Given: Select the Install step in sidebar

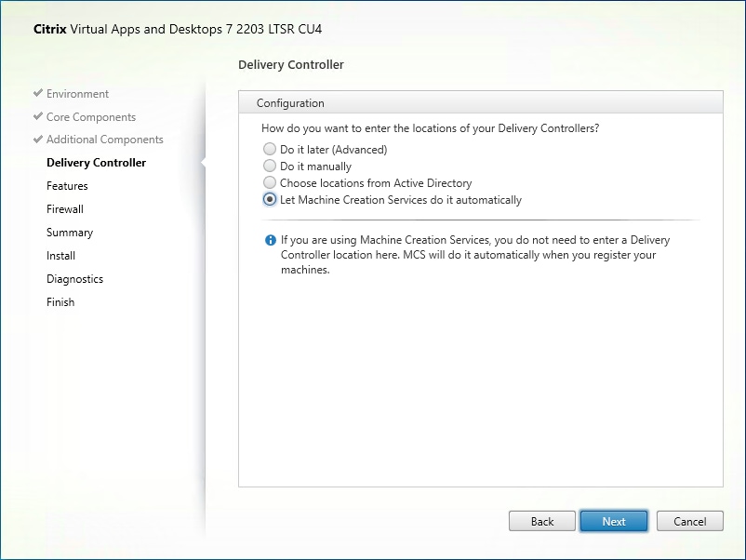Looking at the screenshot, I should (x=61, y=256).
